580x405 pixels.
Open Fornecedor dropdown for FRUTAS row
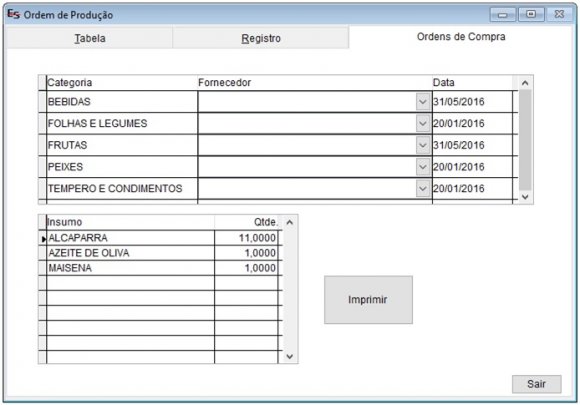(x=422, y=145)
